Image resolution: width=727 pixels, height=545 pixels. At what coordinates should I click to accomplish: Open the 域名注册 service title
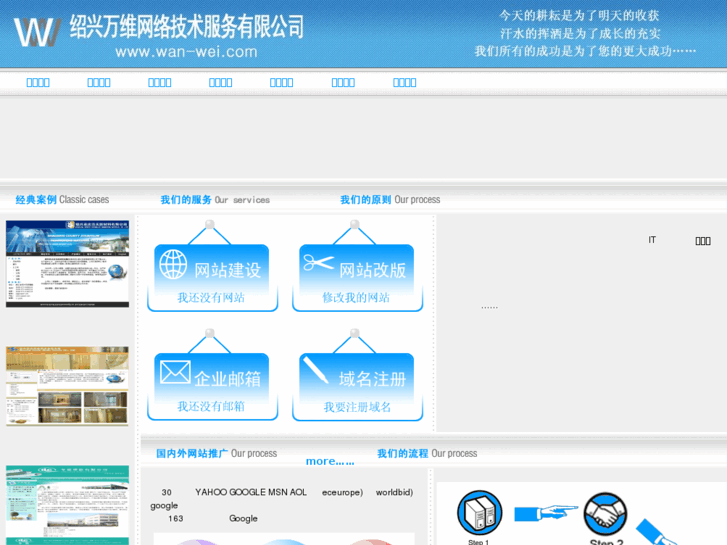tap(372, 379)
